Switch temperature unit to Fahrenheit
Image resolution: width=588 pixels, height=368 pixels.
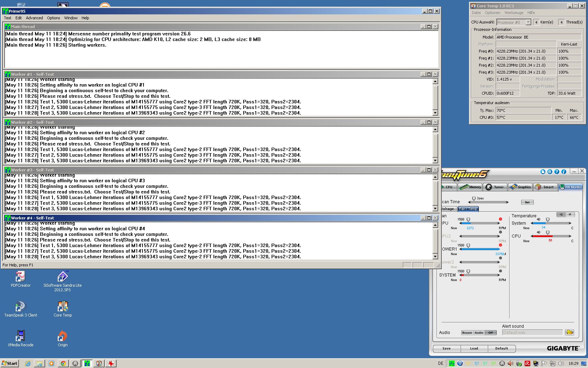(x=570, y=214)
